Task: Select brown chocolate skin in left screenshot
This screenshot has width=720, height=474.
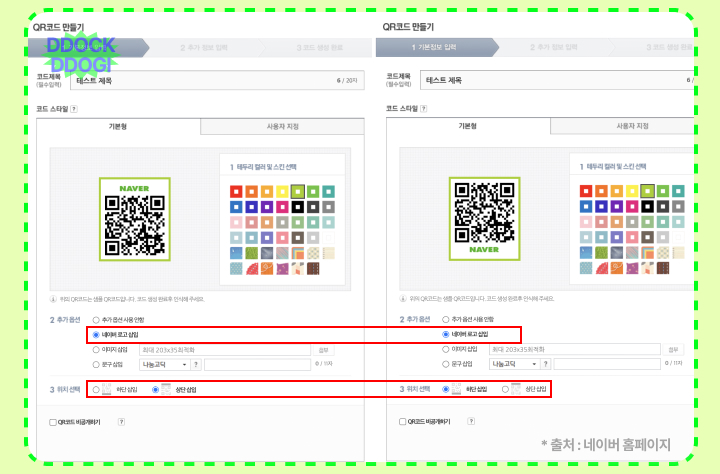Action: click(x=313, y=269)
